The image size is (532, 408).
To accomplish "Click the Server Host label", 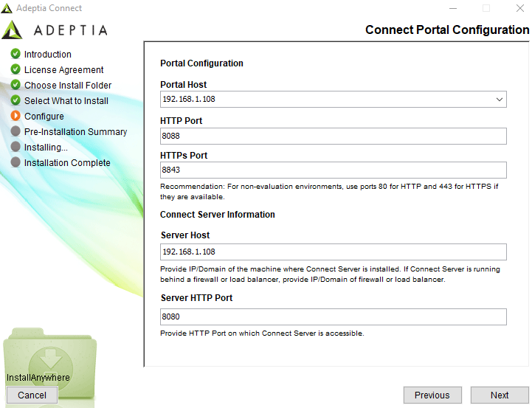I will (185, 235).
